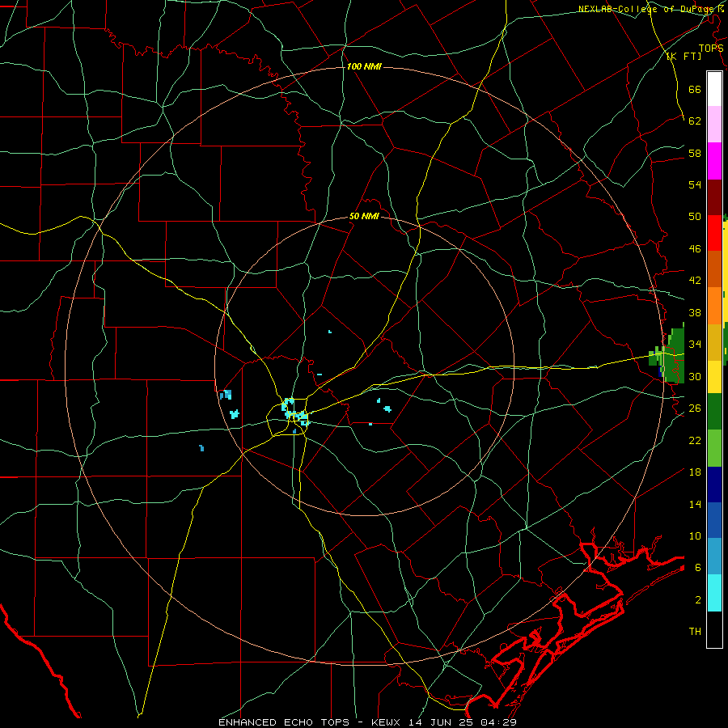Pick the orange 38 kft legend swatch
Image resolution: width=728 pixels, height=728 pixels.
(714, 306)
